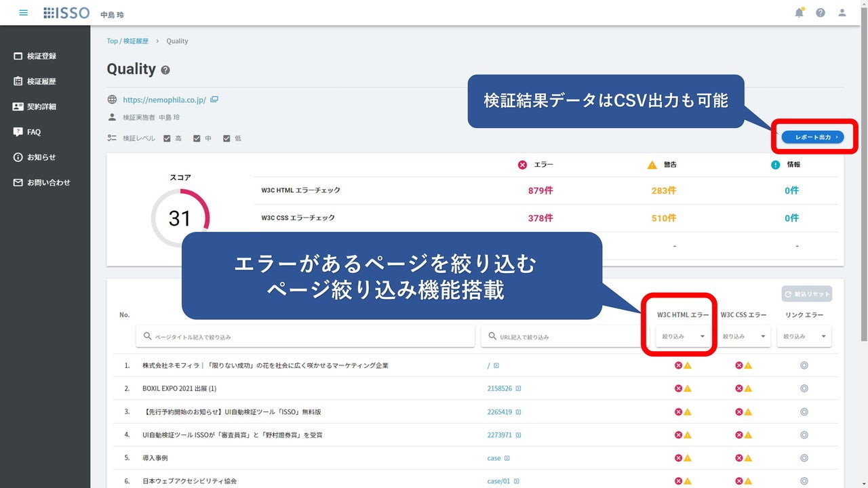Click row title starting "UI自動検証ツール ISSOが"

(x=233, y=435)
